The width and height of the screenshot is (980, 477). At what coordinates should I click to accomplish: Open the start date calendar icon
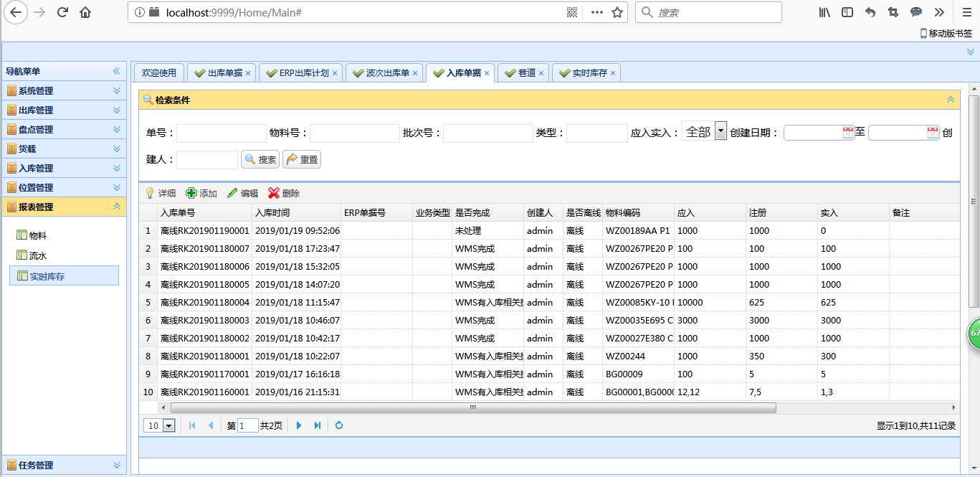point(848,133)
